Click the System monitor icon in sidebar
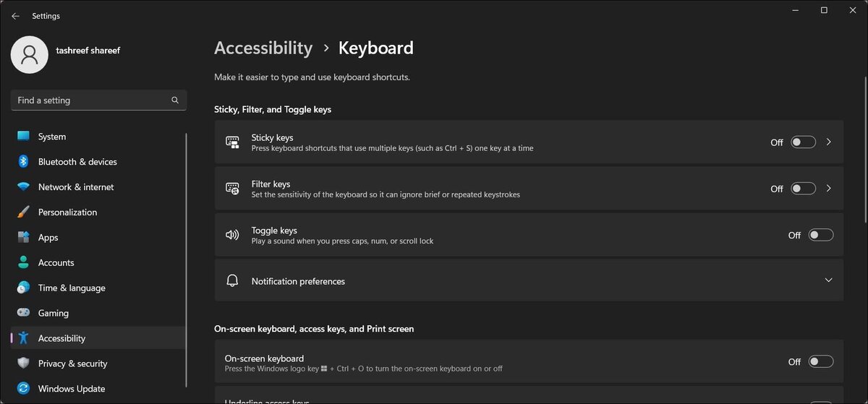This screenshot has height=404, width=868. pos(23,137)
